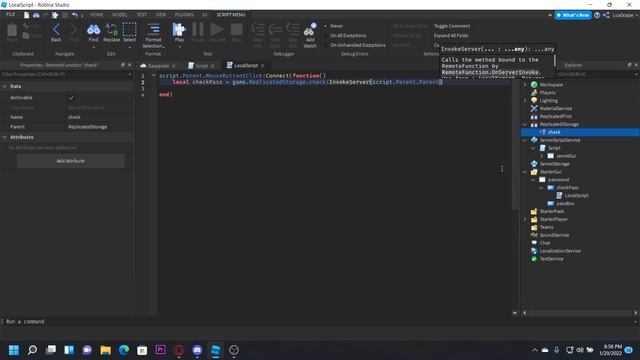640x360 pixels.
Task: Collapse the ServerScriptService node
Action: point(525,140)
